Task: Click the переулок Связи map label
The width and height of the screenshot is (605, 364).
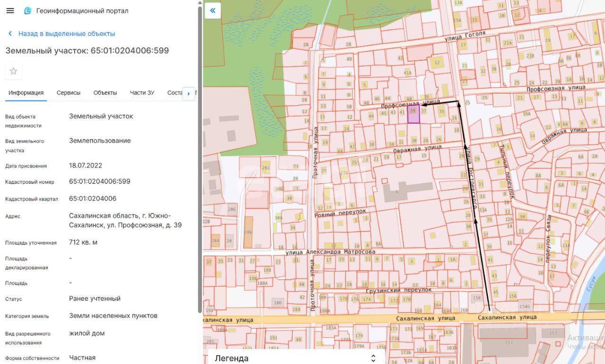Action: click(x=549, y=238)
